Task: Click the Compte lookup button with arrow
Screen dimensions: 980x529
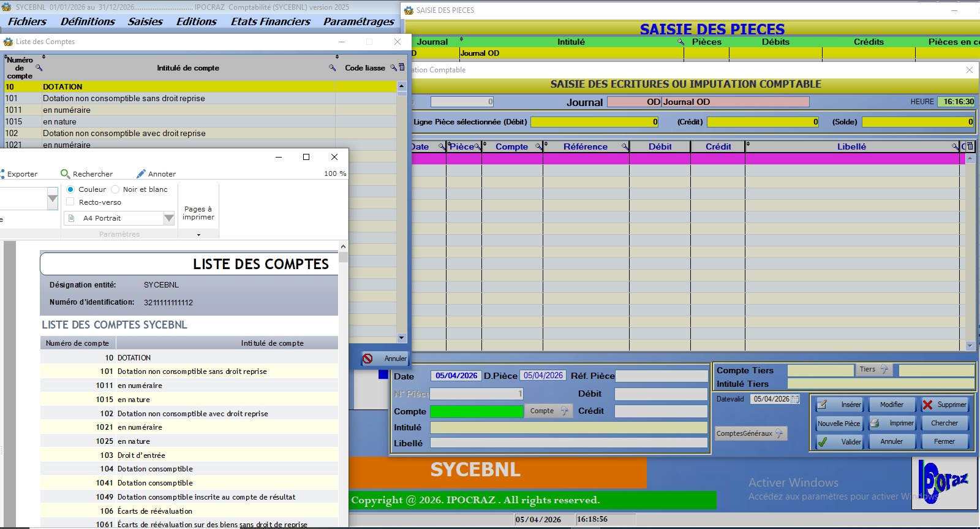Action: point(549,411)
